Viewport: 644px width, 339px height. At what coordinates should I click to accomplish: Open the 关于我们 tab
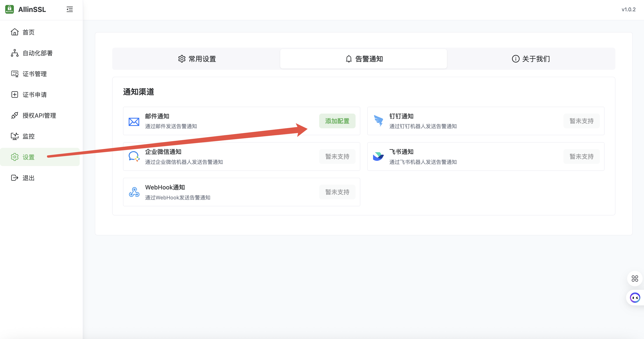531,59
